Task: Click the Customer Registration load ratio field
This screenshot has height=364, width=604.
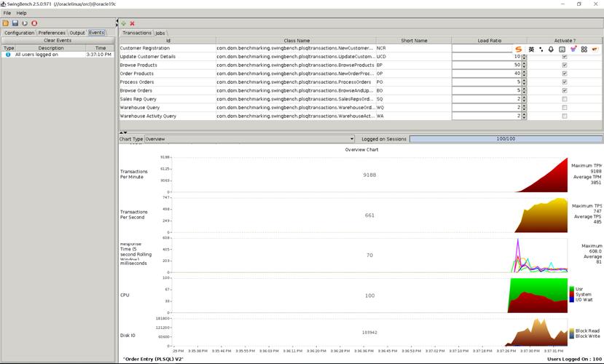Action: [x=487, y=48]
